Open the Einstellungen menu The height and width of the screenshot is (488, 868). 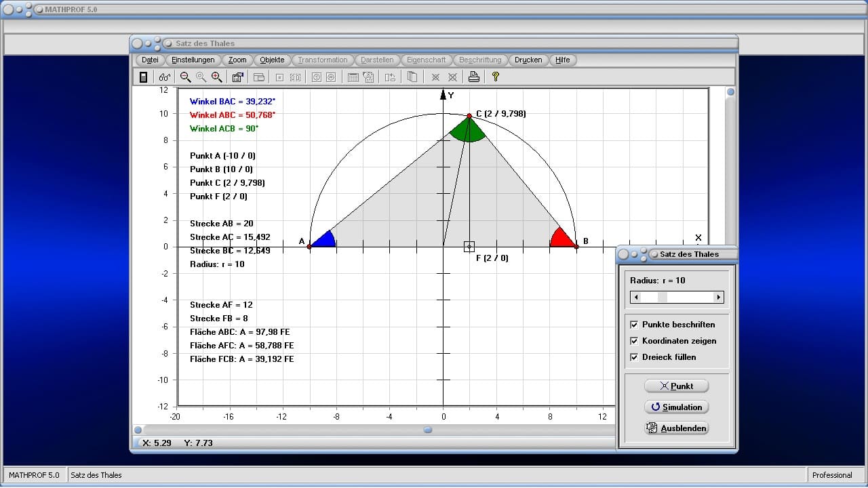click(193, 60)
